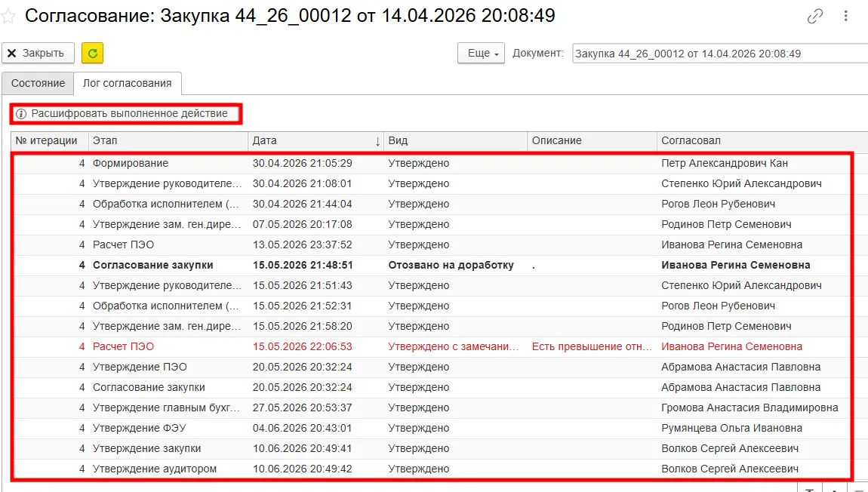Click the date 15.05.2026 22:06:53
This screenshot has width=868, height=492.
tap(302, 347)
